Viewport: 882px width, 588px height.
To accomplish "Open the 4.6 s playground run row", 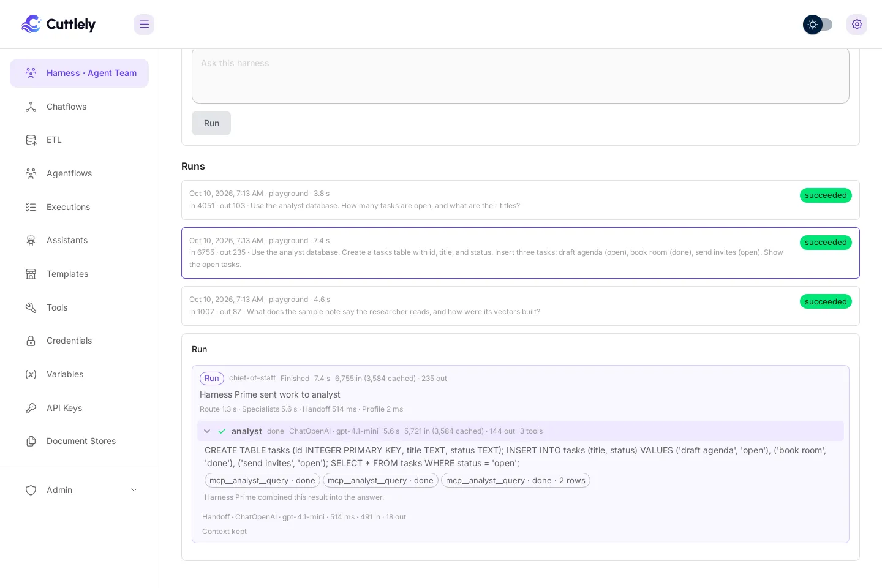I will 521,306.
